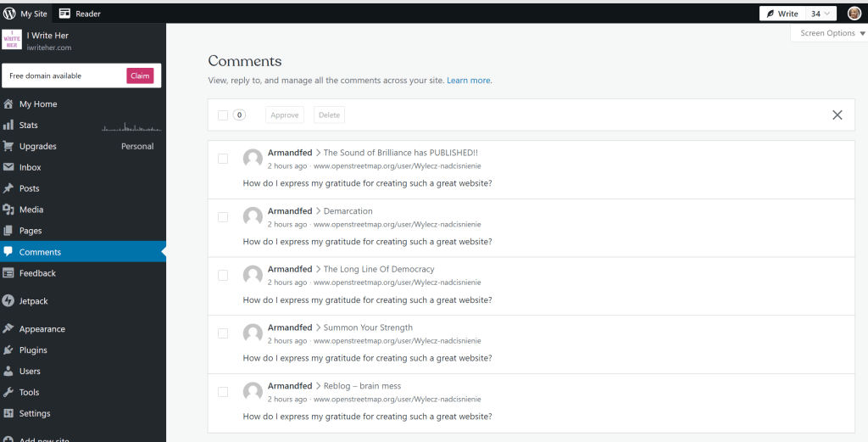The image size is (868, 442).
Task: Check the comment on Summon Your Strength
Action: coord(223,333)
